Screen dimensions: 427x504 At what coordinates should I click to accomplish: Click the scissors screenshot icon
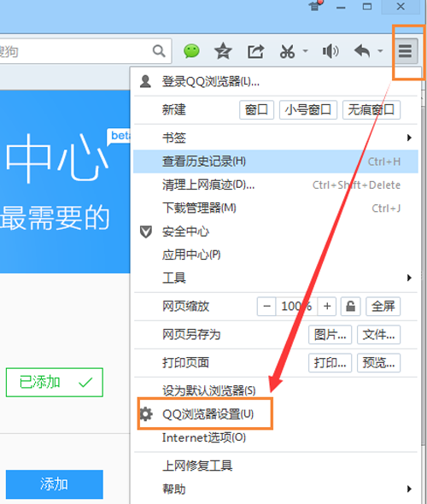[287, 51]
